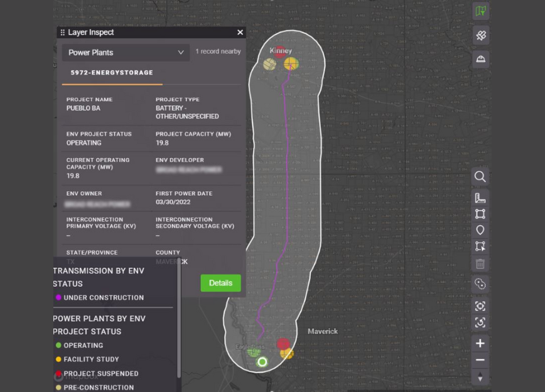Screen dimensions: 545x392
Task: Click the trash delete icon
Action: coord(480,264)
